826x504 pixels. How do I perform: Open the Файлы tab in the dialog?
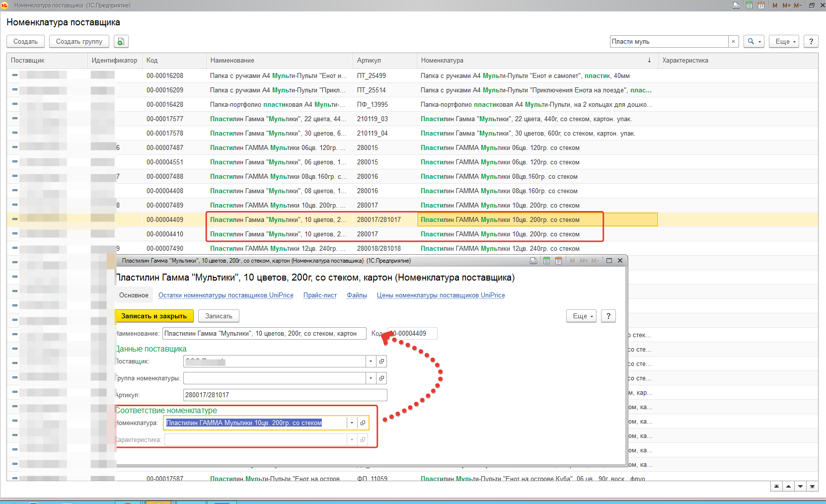pos(357,295)
